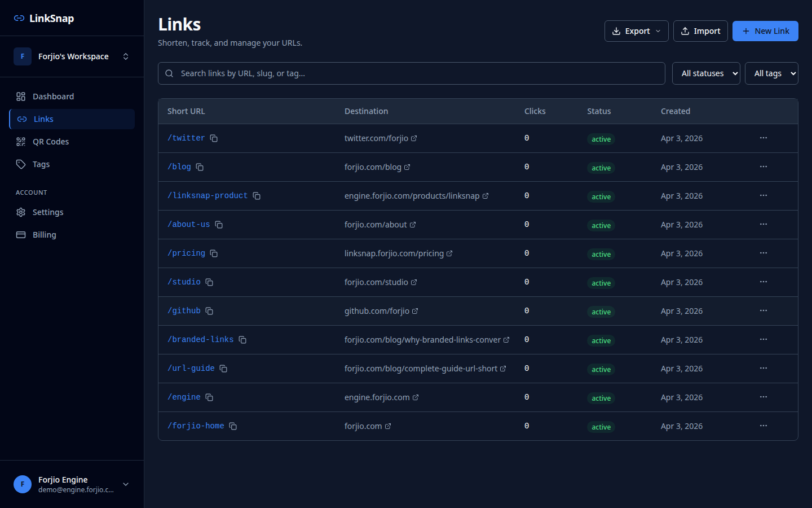
Task: Click the Import button
Action: [x=700, y=31]
